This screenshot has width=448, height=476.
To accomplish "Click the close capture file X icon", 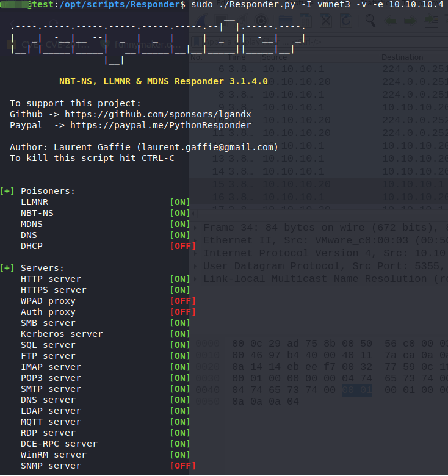I will point(327,21).
